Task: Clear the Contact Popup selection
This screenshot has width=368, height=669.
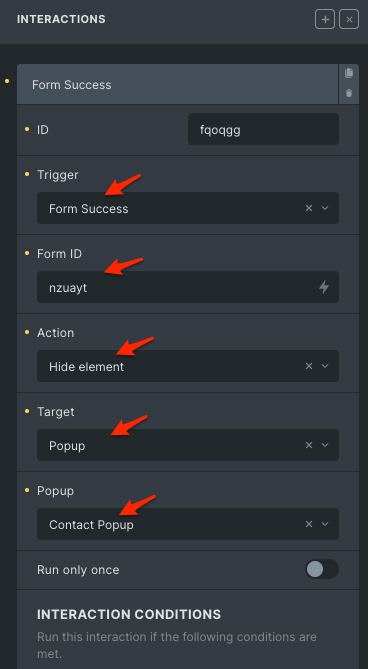Action: click(309, 524)
